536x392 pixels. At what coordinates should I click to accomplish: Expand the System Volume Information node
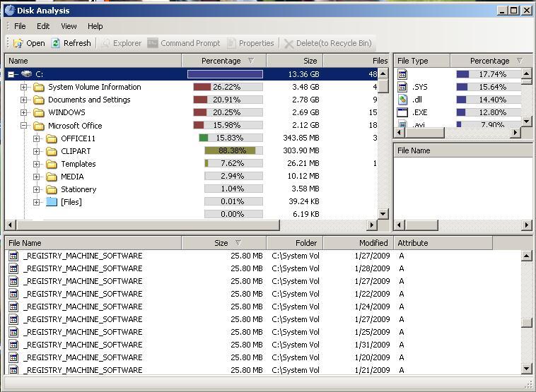(23, 87)
